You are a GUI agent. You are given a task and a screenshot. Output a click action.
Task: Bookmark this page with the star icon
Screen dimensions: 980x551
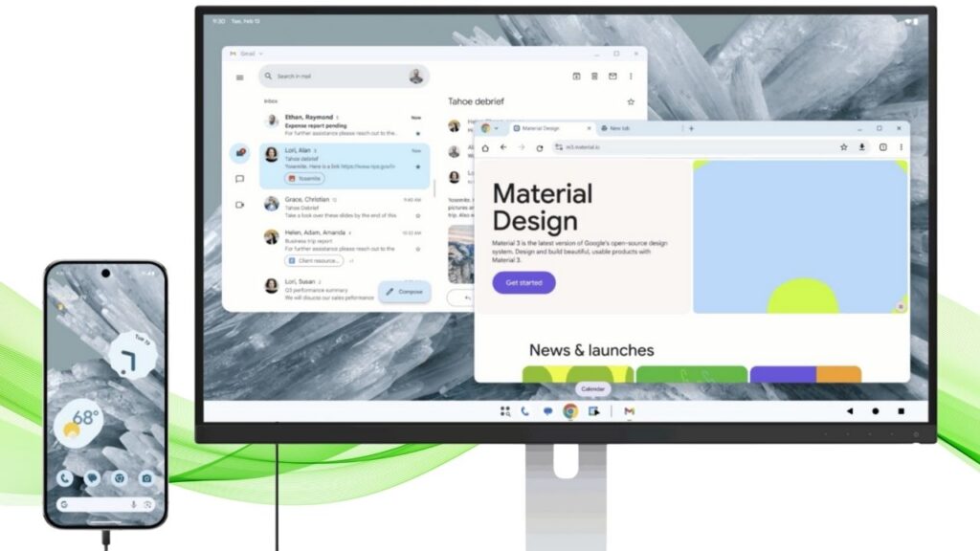click(844, 147)
